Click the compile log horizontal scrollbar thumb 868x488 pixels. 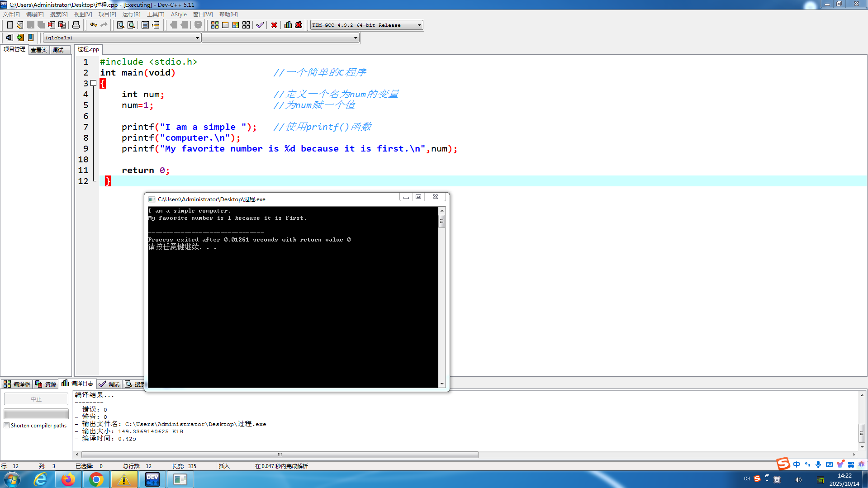coord(280,455)
